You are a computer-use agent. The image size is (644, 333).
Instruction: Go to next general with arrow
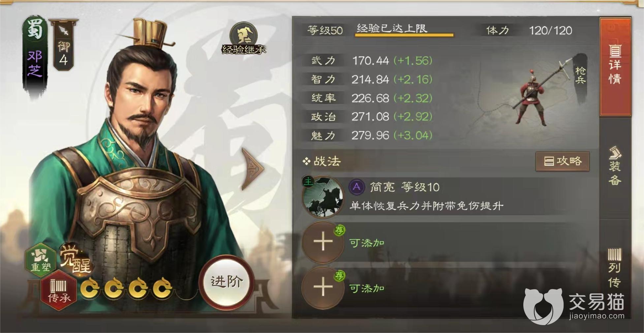(x=253, y=169)
